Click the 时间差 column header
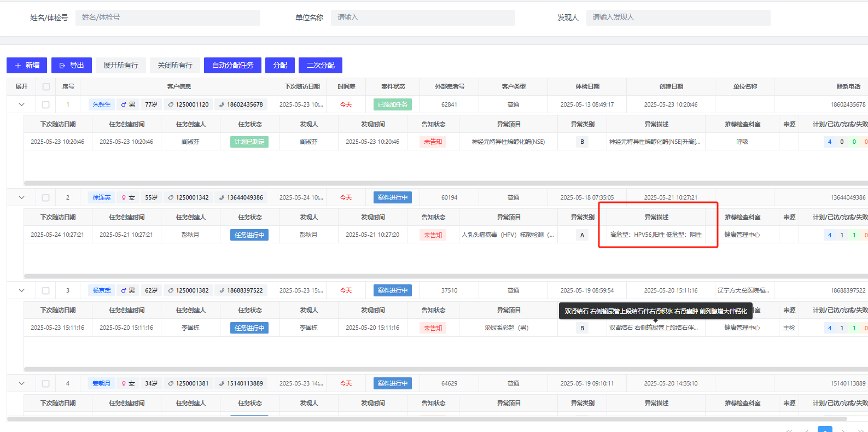The width and height of the screenshot is (868, 432). click(x=346, y=86)
